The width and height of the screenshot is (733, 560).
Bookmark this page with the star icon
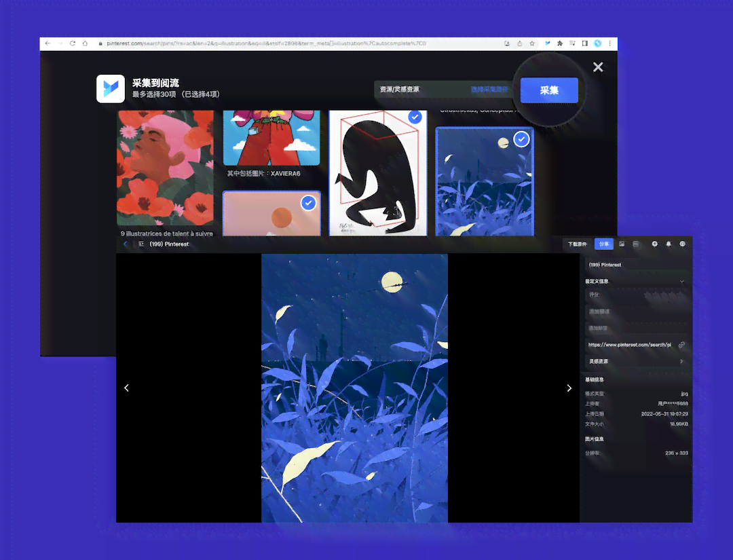click(532, 43)
